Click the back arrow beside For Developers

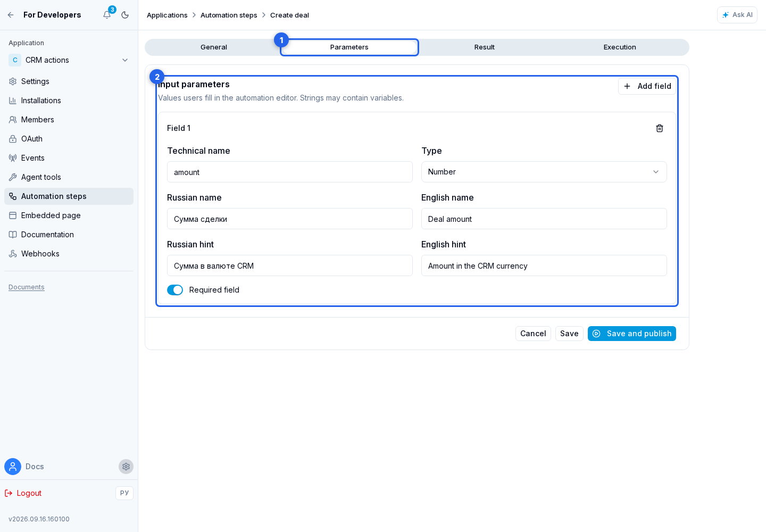[11, 15]
